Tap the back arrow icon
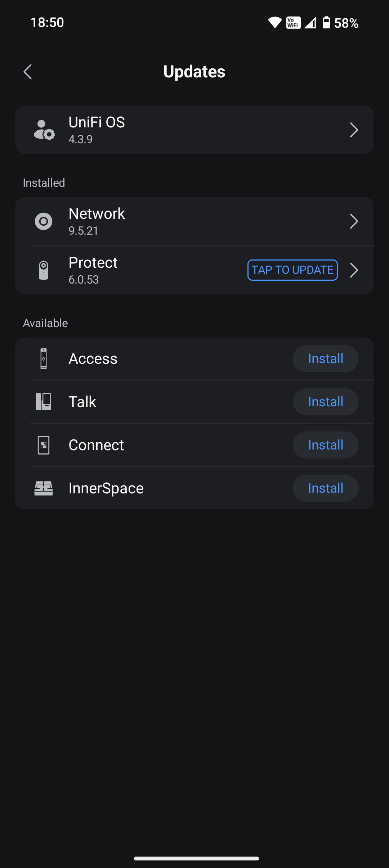The width and height of the screenshot is (389, 868). click(x=28, y=72)
